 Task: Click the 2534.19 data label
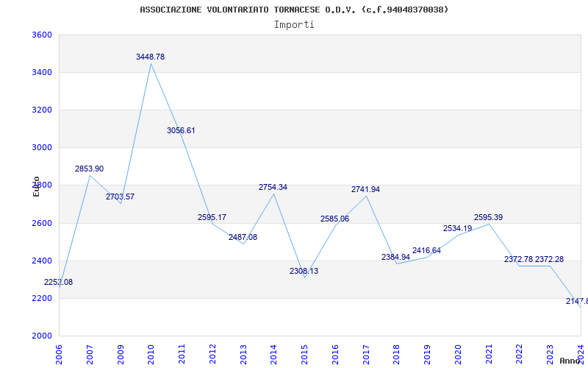tap(457, 228)
